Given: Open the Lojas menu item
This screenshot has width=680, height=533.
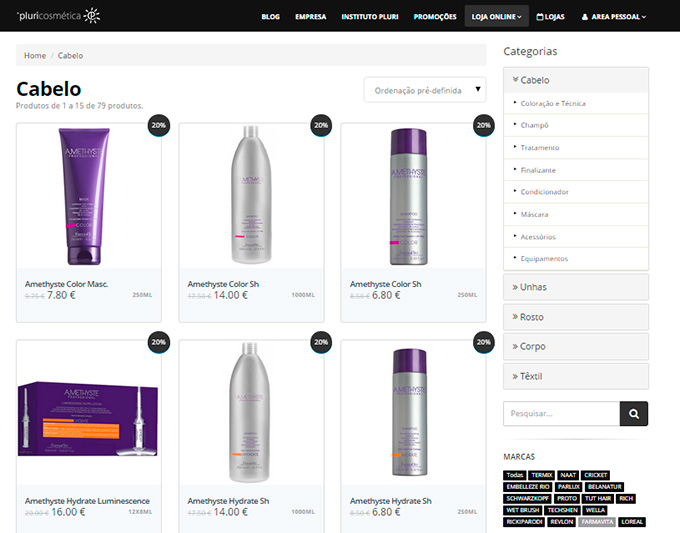Looking at the screenshot, I should [x=551, y=16].
